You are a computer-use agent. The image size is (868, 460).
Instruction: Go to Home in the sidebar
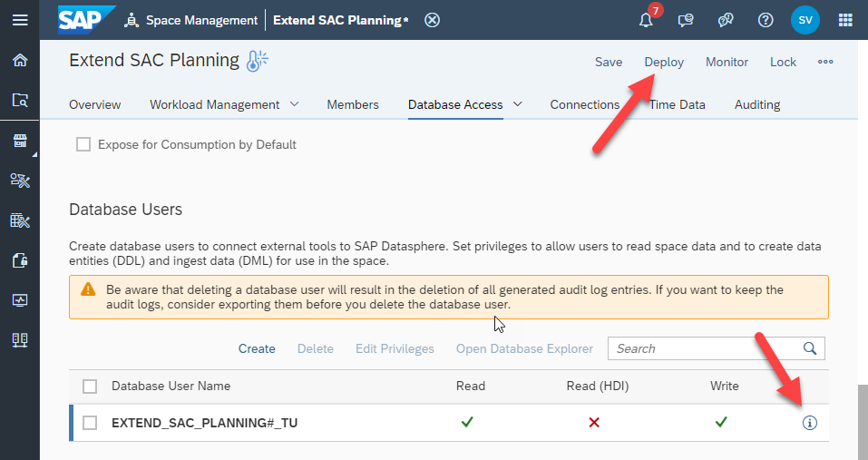pyautogui.click(x=20, y=60)
